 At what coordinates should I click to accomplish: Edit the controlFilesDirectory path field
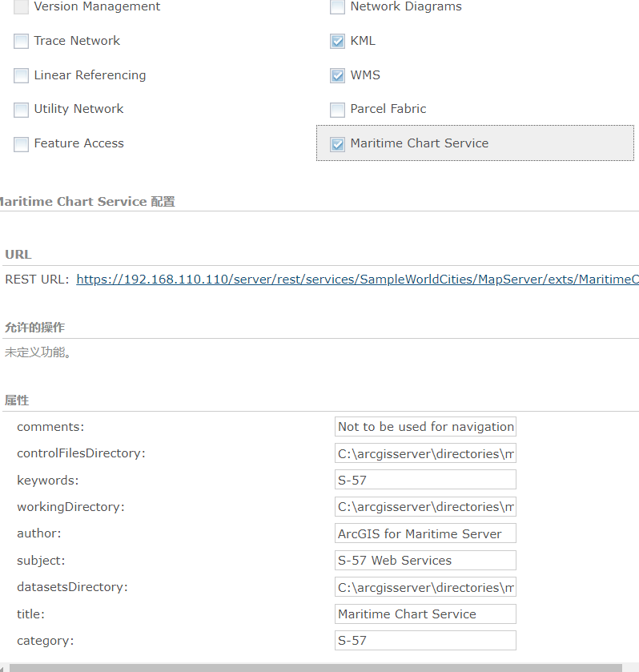tap(425, 453)
